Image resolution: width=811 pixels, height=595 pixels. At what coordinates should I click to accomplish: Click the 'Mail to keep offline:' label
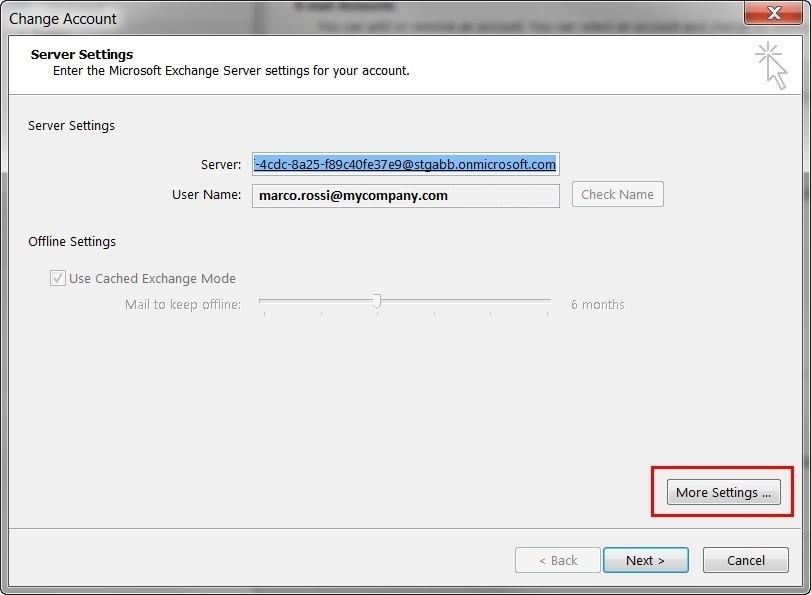click(x=183, y=304)
